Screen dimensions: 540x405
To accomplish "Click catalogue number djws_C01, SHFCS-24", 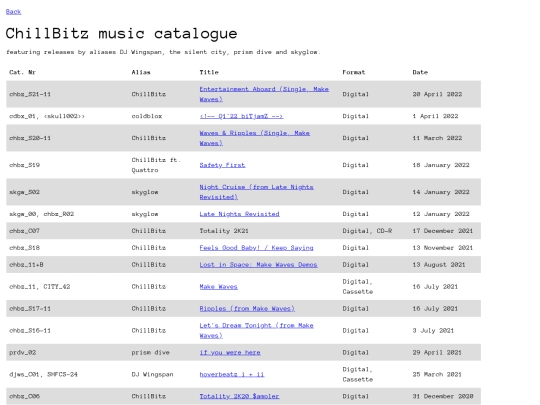I will tap(43, 374).
